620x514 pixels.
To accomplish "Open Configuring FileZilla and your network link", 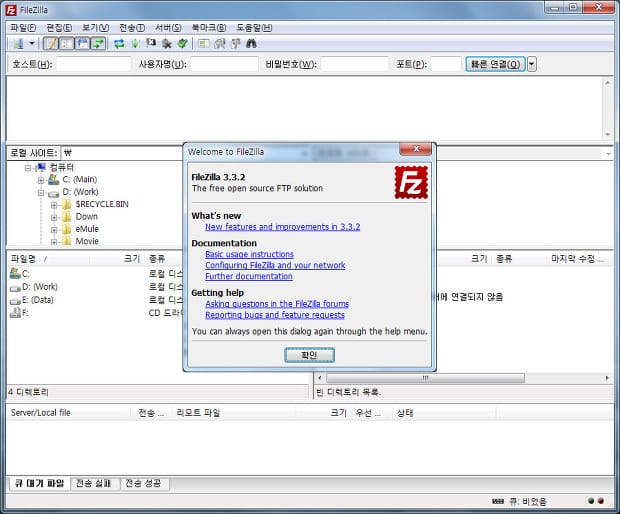I will [275, 265].
